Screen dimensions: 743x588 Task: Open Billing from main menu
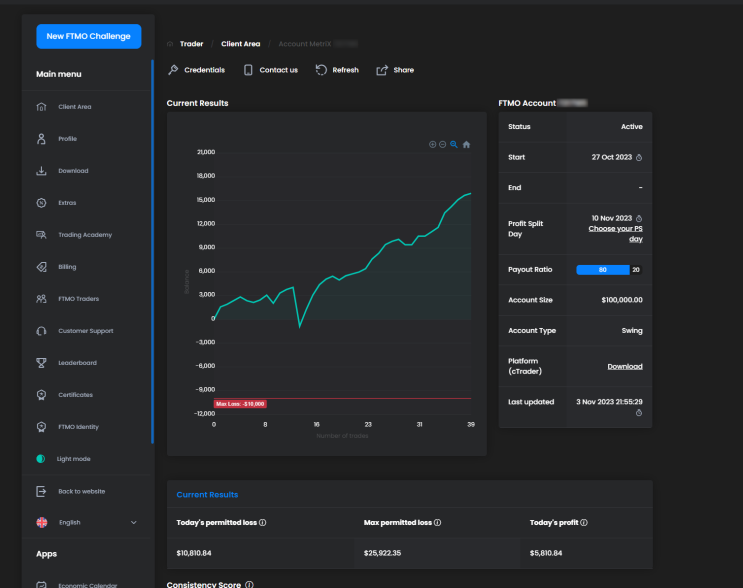coord(67,267)
